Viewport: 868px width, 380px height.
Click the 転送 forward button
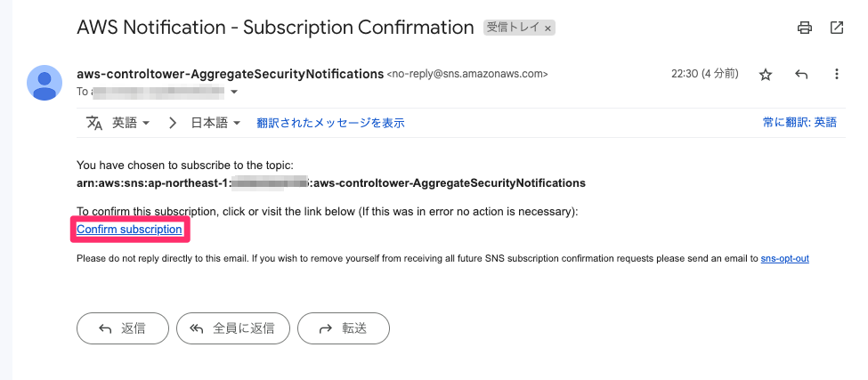tap(344, 328)
